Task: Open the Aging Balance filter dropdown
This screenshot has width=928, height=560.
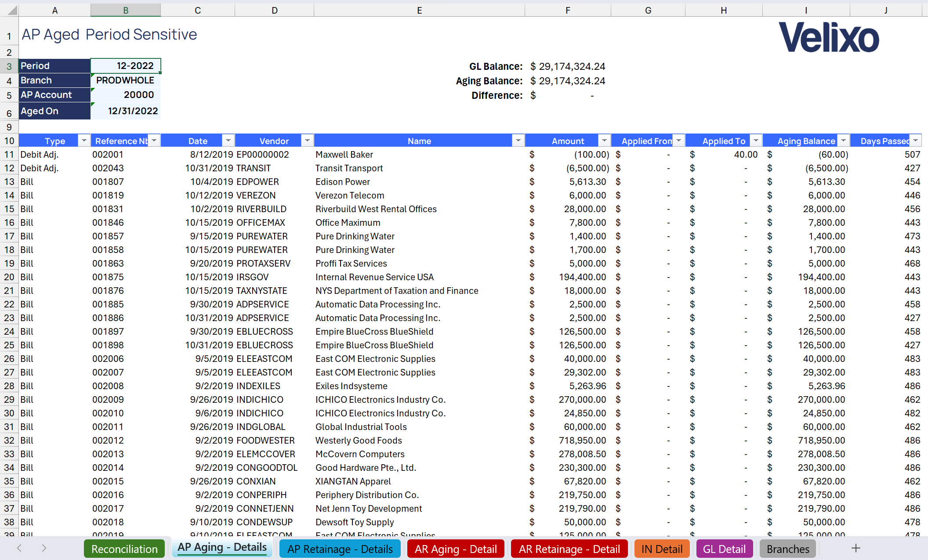Action: point(843,141)
